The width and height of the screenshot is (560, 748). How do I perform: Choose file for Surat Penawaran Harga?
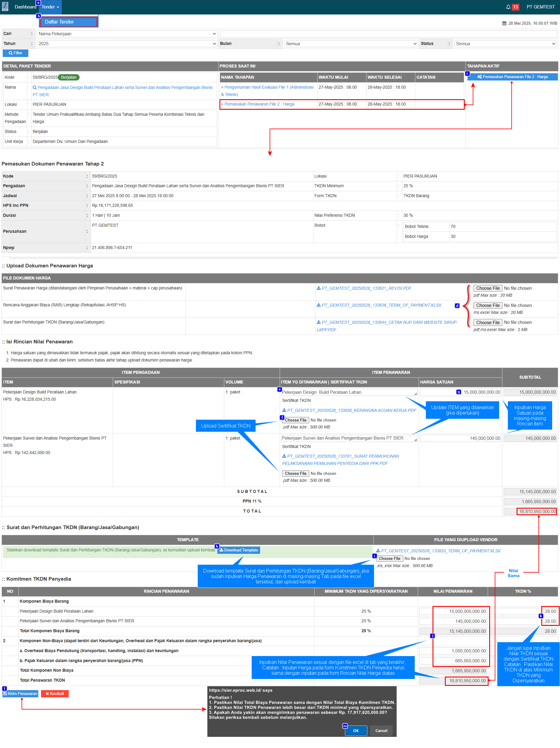tap(488, 288)
